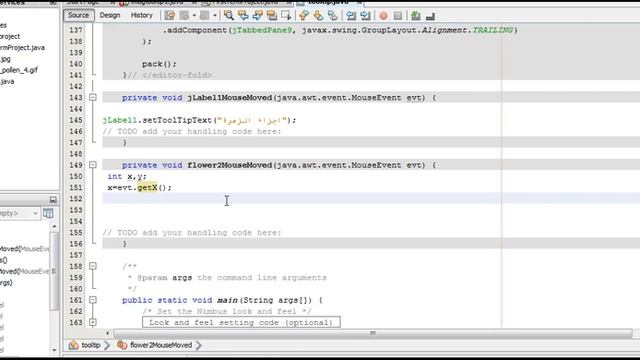
Task: Click highlighted getX in line 151
Action: pos(147,187)
